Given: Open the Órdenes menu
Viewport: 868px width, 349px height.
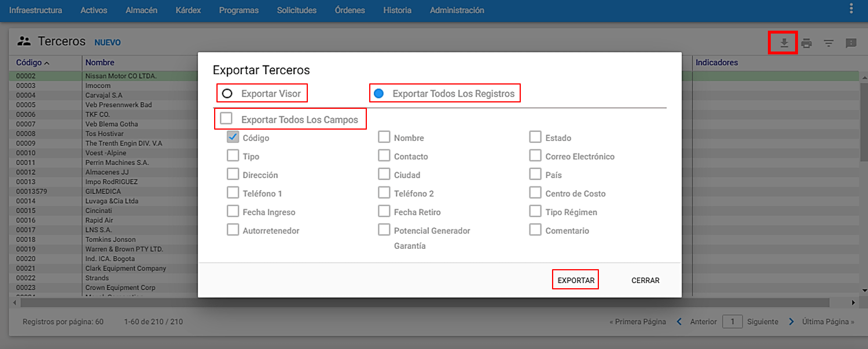Looking at the screenshot, I should (350, 10).
